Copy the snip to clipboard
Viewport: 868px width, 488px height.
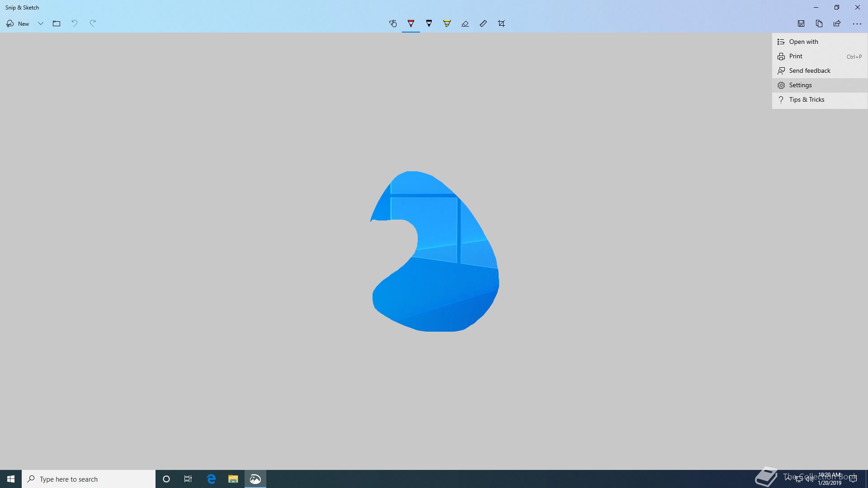click(819, 23)
